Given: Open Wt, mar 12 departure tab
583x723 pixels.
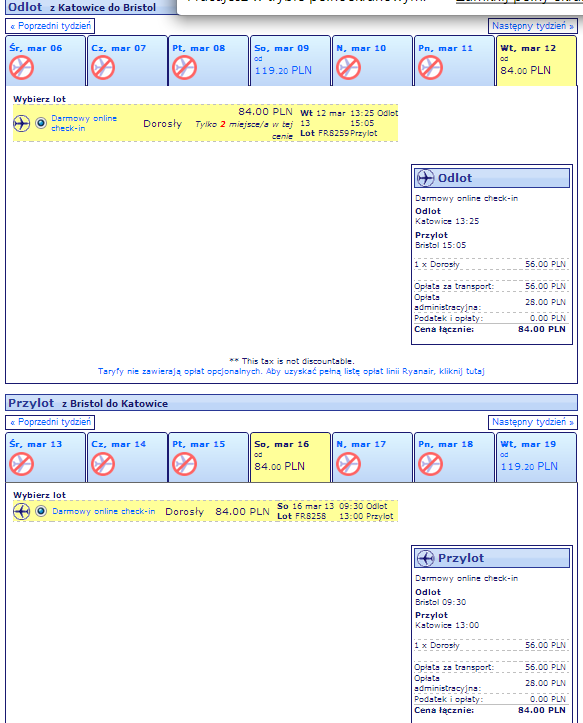Looking at the screenshot, I should click(536, 61).
